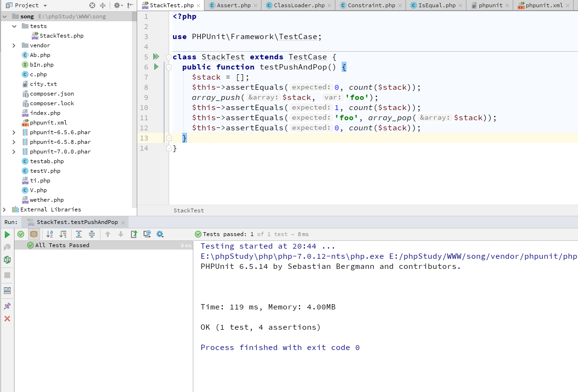Click the Rerun test green play button
The image size is (578, 392).
[7, 235]
